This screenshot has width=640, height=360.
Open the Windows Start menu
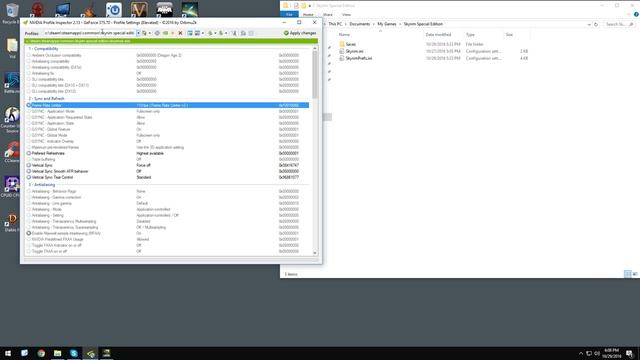(8, 353)
